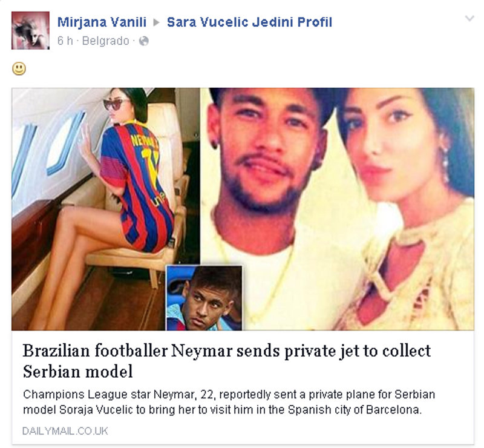
Task: Click the Mirjana Vanili name link
Action: click(102, 22)
